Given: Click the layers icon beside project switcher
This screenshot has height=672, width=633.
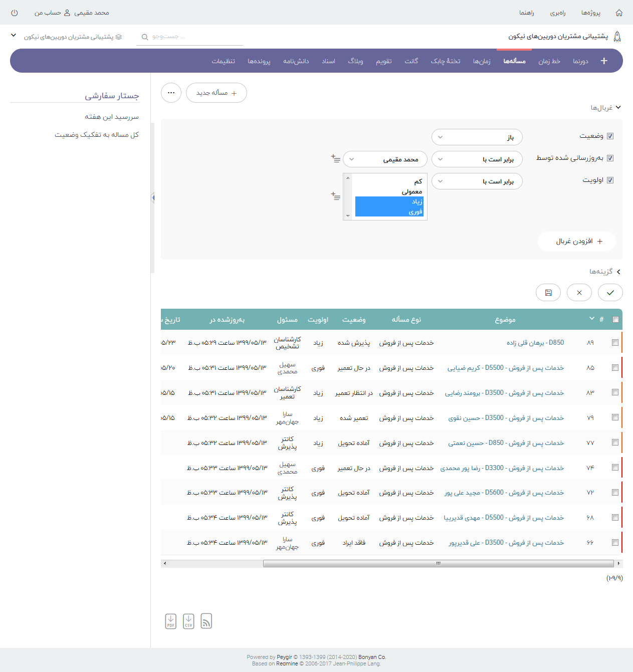Looking at the screenshot, I should pyautogui.click(x=119, y=37).
